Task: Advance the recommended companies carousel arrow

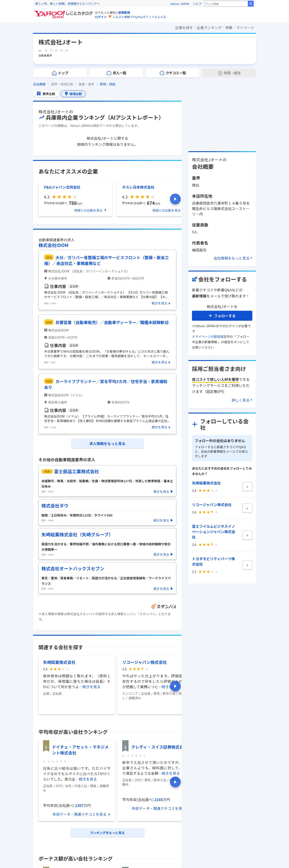Action: [x=175, y=199]
